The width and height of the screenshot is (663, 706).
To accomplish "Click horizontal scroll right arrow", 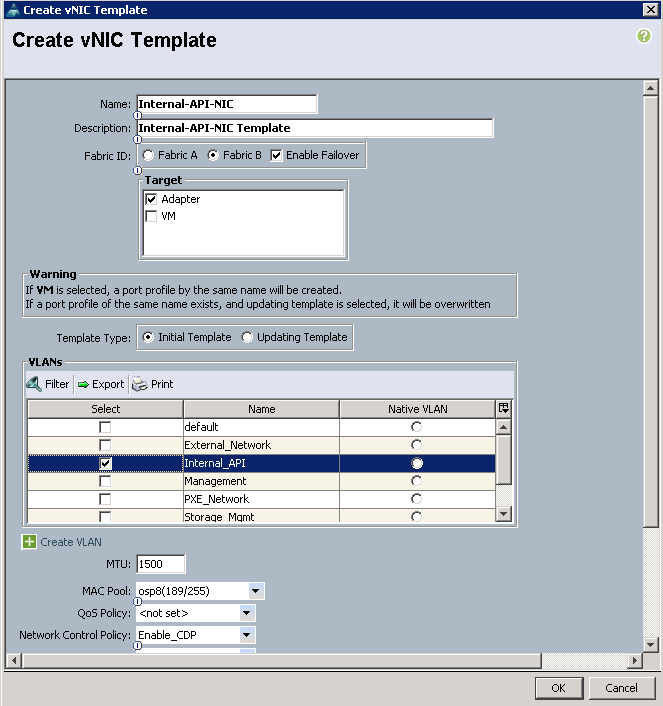I will 635,661.
